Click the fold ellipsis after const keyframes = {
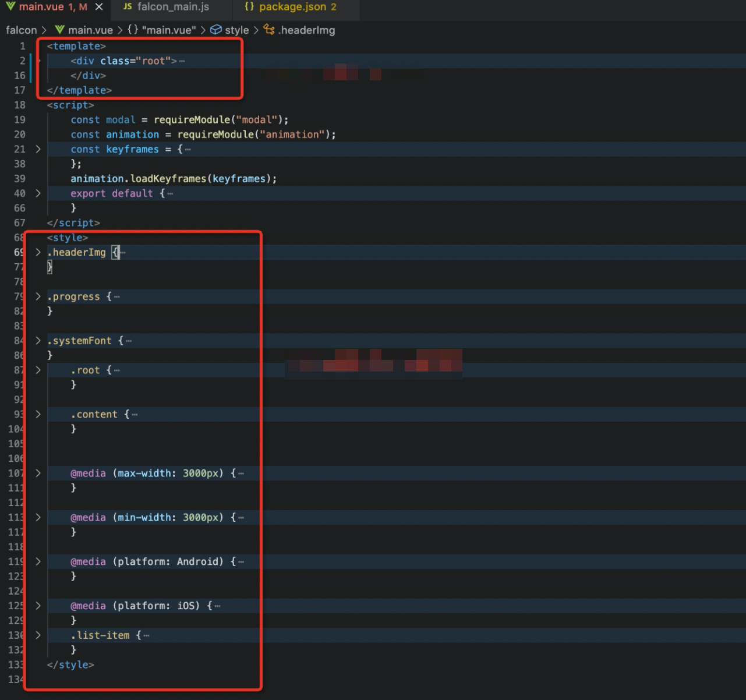The image size is (746, 700). [188, 150]
